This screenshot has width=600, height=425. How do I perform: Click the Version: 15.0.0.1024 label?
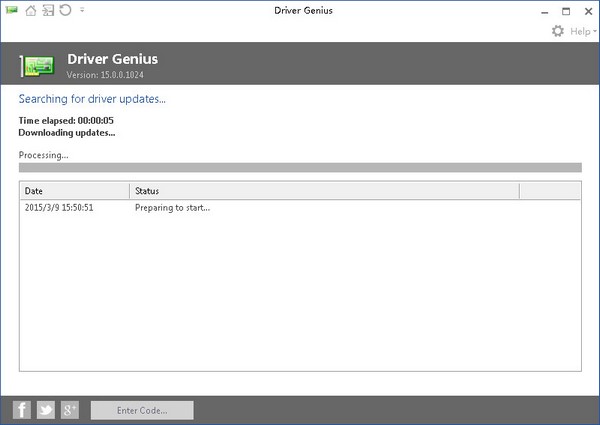(x=105, y=75)
